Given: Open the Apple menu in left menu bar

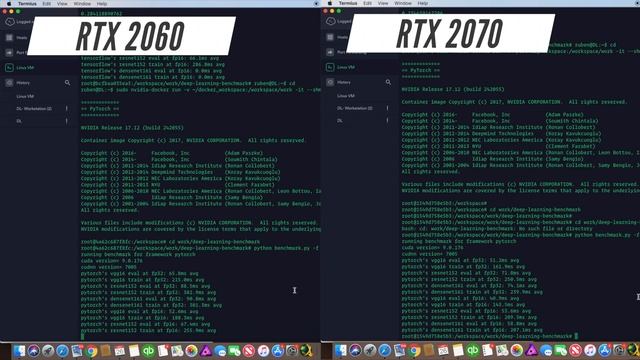Looking at the screenshot, I should (x=9, y=4).
